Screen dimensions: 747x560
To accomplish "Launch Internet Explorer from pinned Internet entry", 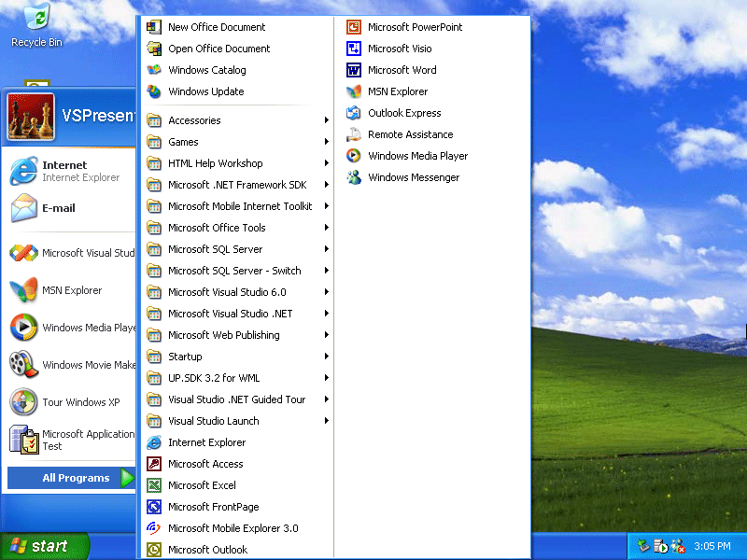I will pos(70,171).
